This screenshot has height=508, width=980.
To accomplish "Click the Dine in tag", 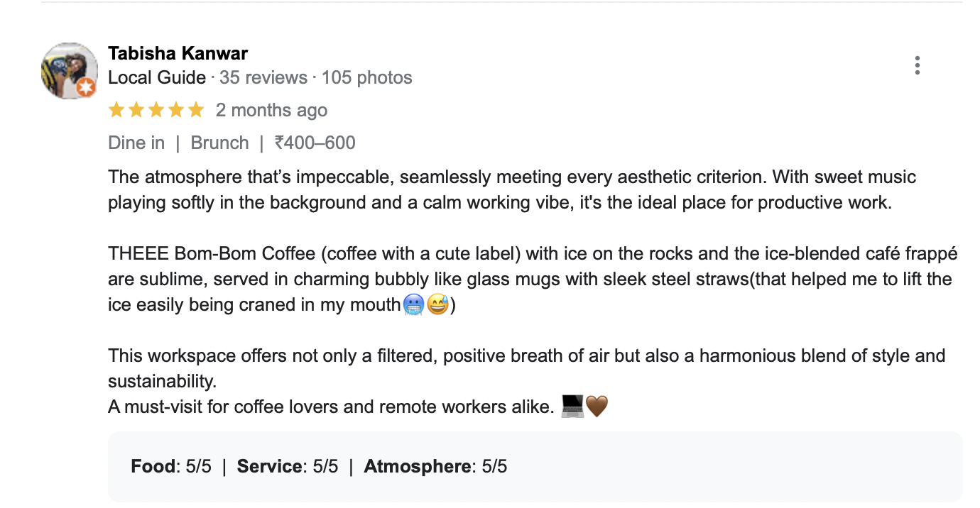I will tap(136, 143).
